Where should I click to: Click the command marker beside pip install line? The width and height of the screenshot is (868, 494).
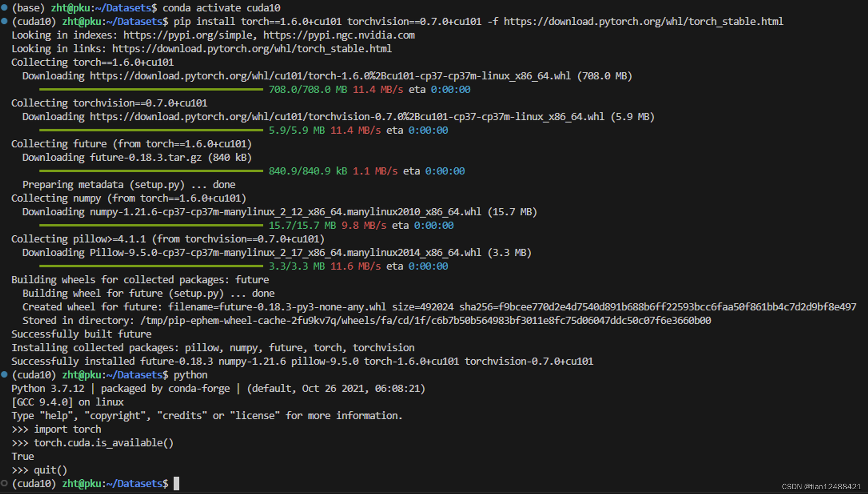(x=4, y=21)
